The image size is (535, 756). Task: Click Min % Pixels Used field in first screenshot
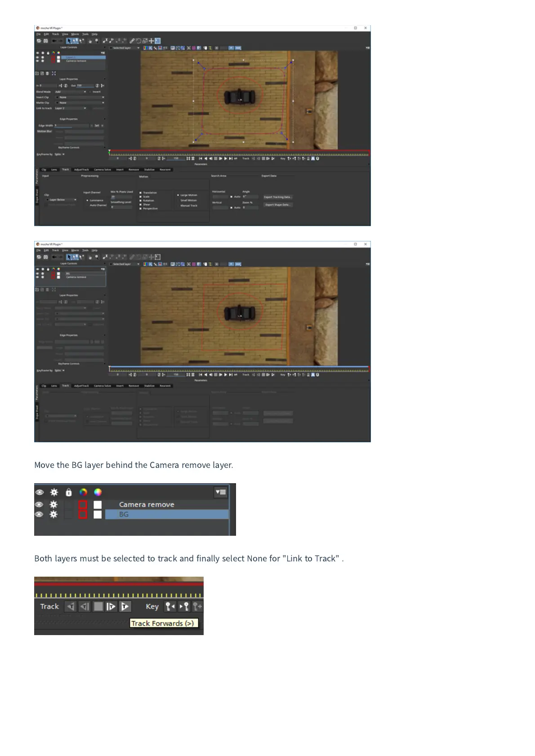[x=121, y=197]
